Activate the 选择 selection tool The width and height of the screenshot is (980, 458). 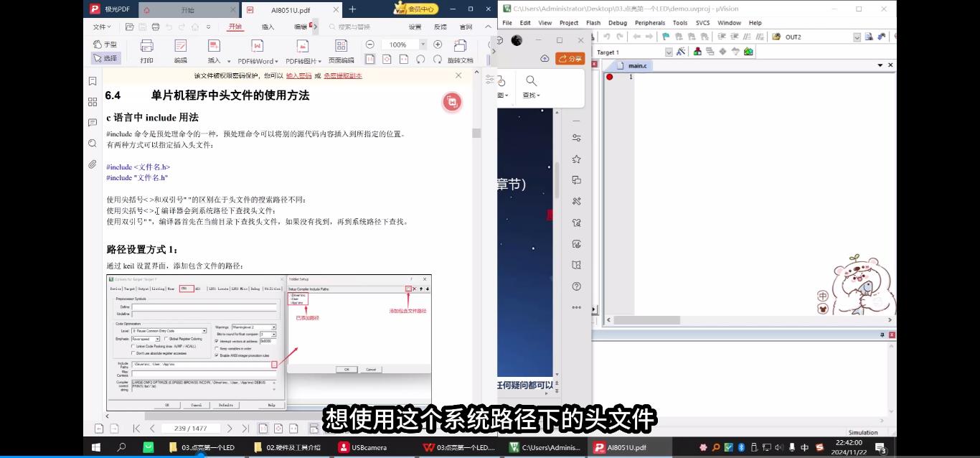107,58
